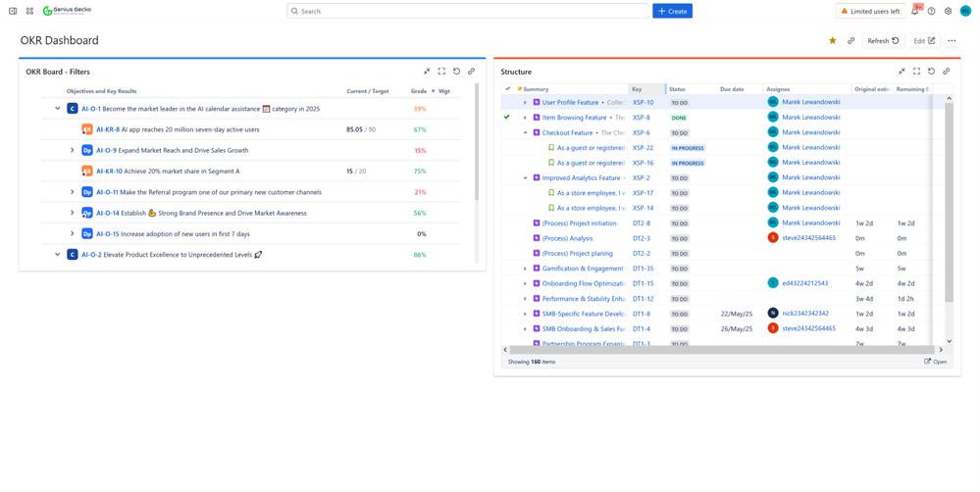The image size is (980, 492).
Task: Collapse the AI-O-2 objective
Action: [x=58, y=255]
